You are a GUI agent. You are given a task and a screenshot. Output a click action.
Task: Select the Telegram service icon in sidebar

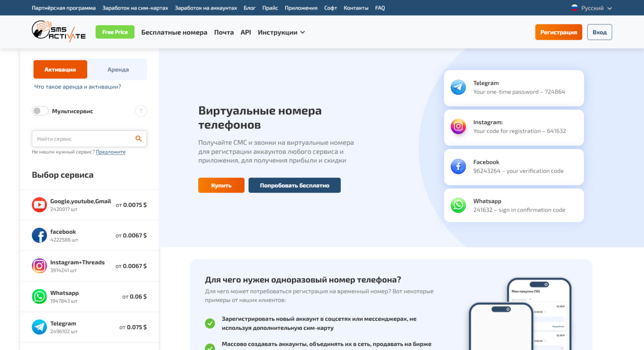point(39,327)
